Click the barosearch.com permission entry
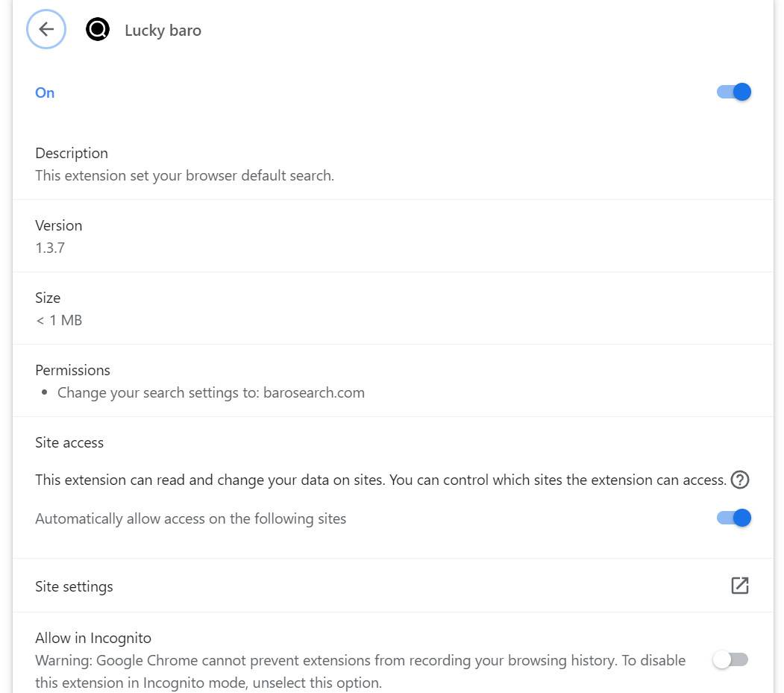Screen dimensions: 784x693 click(x=211, y=392)
